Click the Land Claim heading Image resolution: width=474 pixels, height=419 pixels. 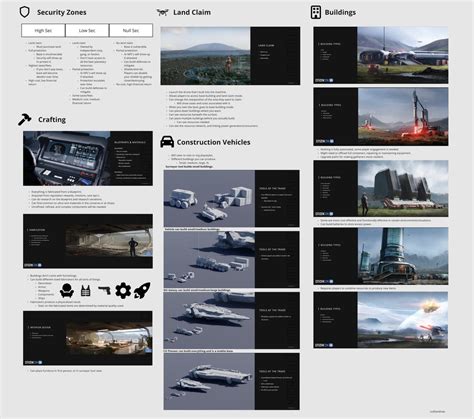pos(192,12)
